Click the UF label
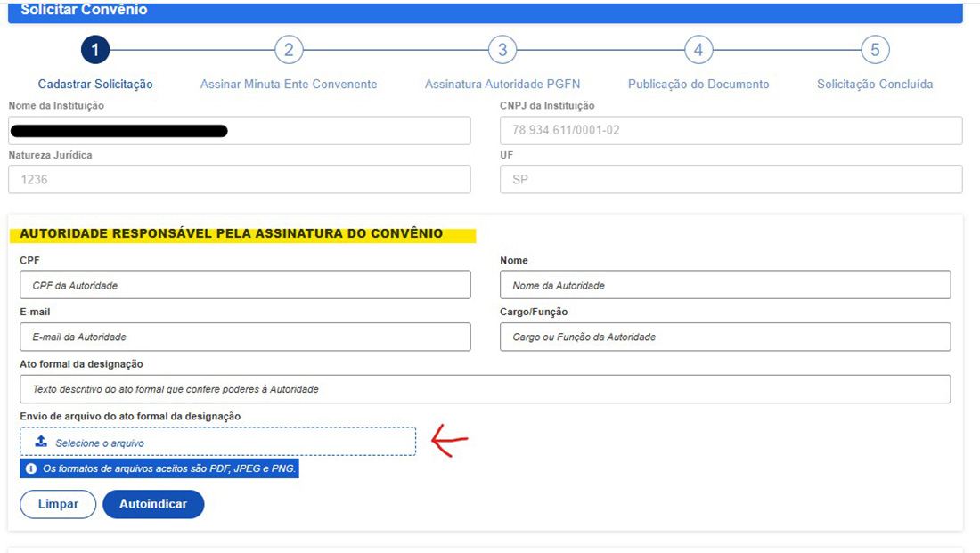 [x=506, y=155]
